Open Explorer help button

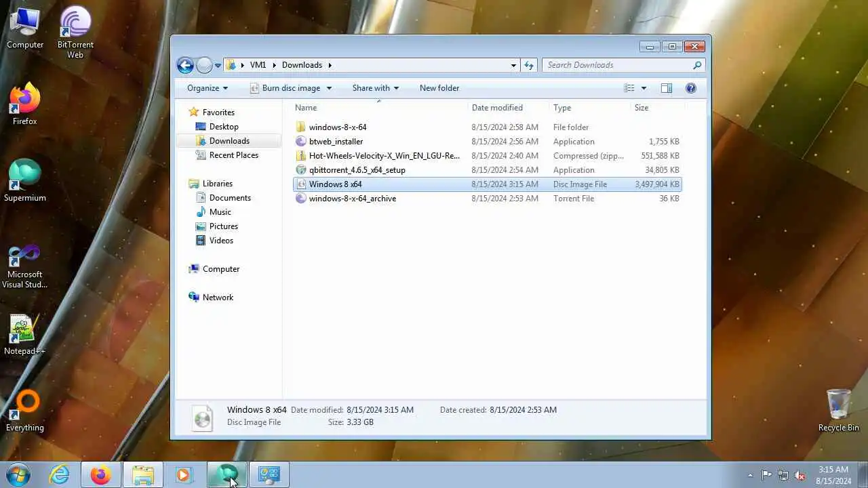(690, 88)
